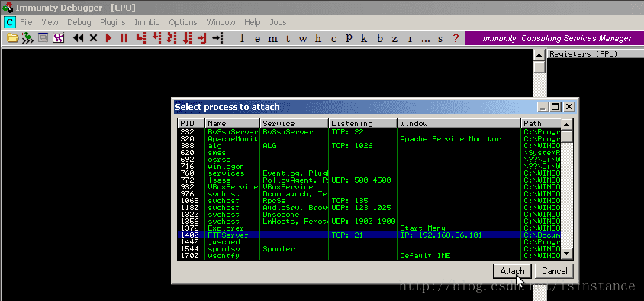Click the cyan C CPU window icon
Image resolution: width=644 pixels, height=301 pixels.
10,22
